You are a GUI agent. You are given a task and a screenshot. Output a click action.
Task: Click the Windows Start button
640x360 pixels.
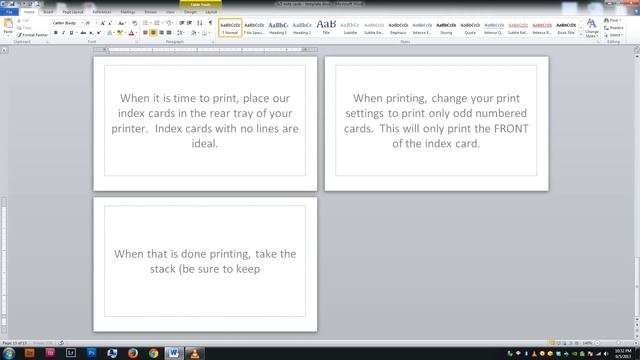[x=9, y=353]
